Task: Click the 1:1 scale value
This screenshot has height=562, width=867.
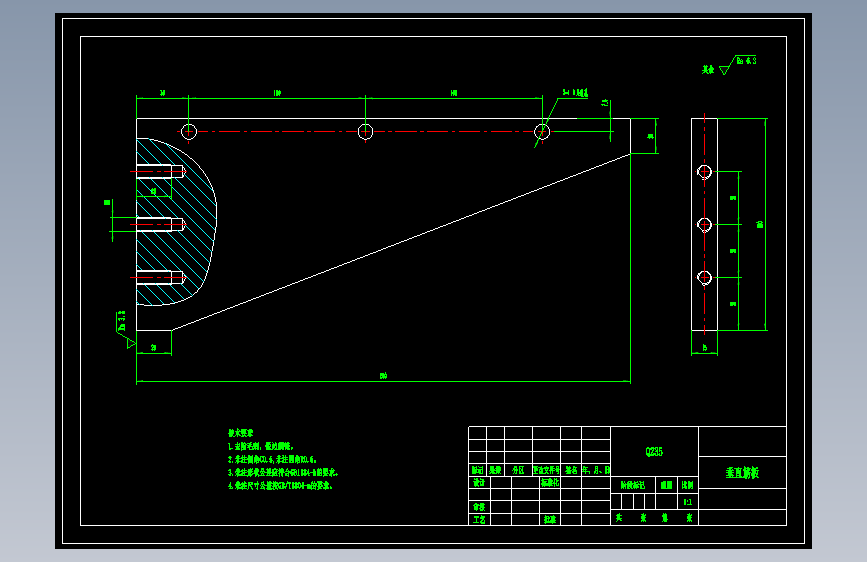Action: pos(687,502)
